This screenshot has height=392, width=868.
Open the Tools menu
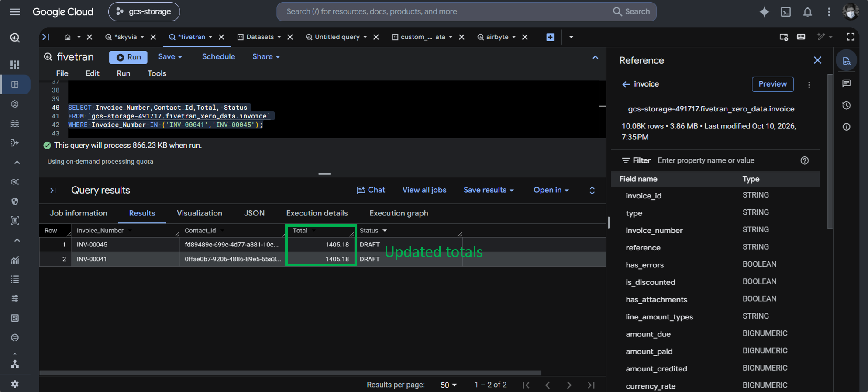(157, 73)
